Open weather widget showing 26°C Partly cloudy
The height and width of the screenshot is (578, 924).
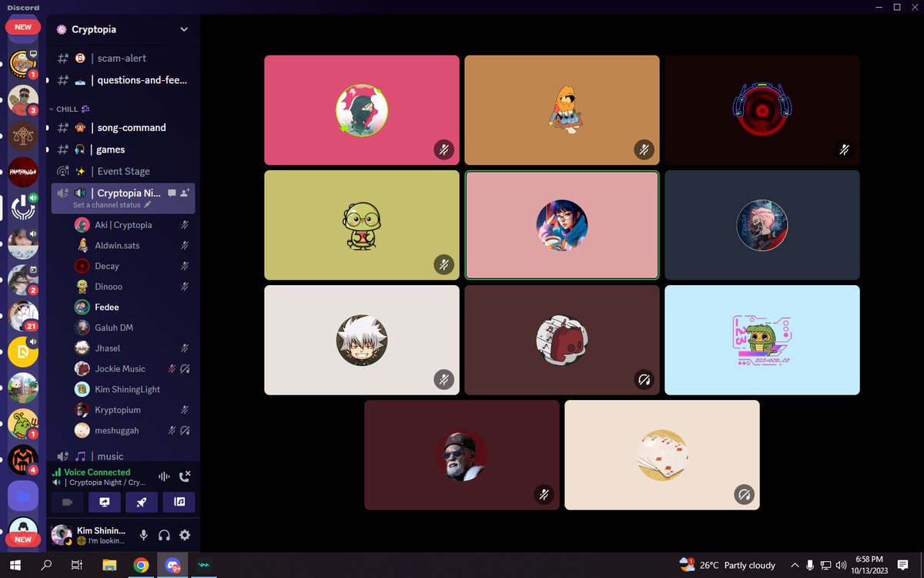[x=727, y=565]
